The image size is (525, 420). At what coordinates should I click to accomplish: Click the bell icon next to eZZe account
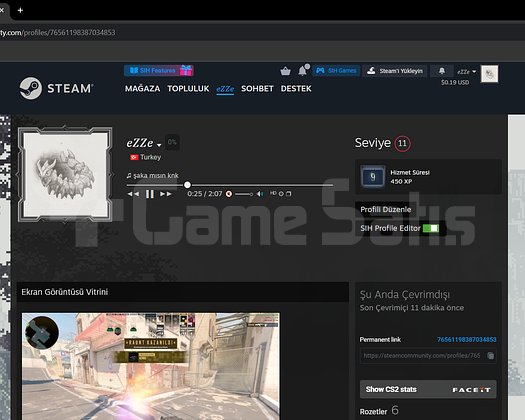[442, 71]
